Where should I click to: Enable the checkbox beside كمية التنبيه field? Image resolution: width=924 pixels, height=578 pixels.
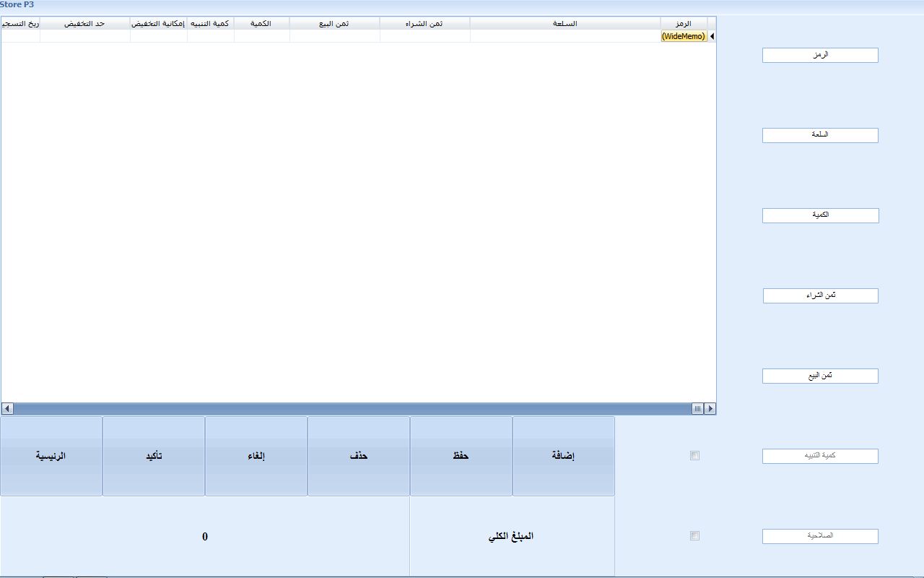[x=694, y=456]
